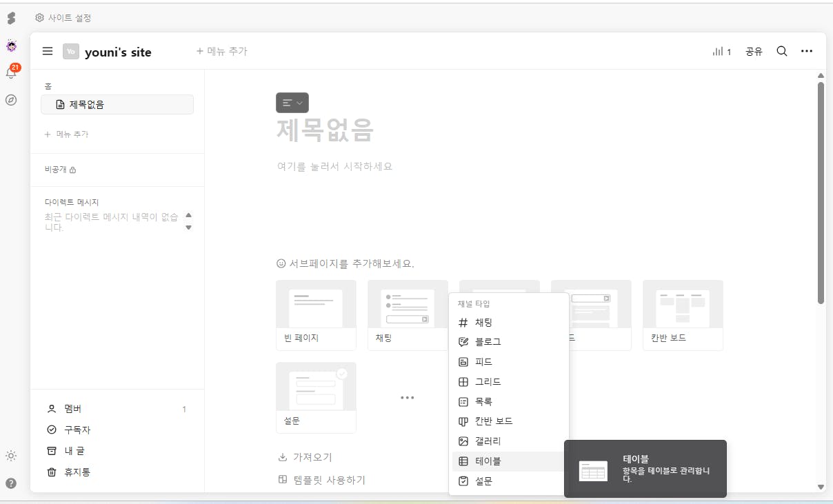Open the search magnifier icon
The height and width of the screenshot is (504, 833).
(782, 51)
